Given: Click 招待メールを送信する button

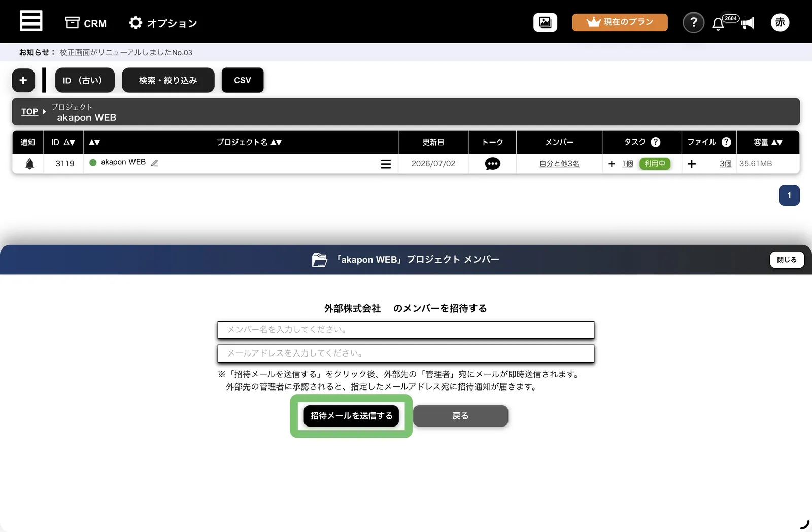Looking at the screenshot, I should coord(351,416).
